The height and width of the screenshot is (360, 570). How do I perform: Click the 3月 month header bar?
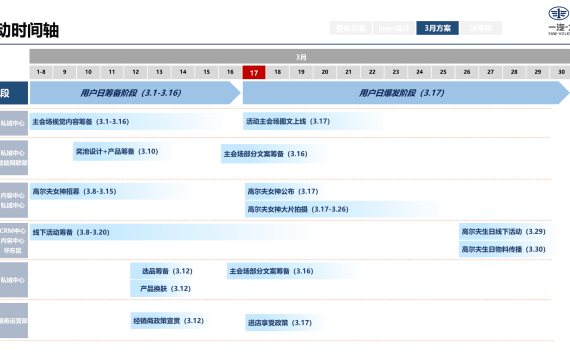[300, 57]
